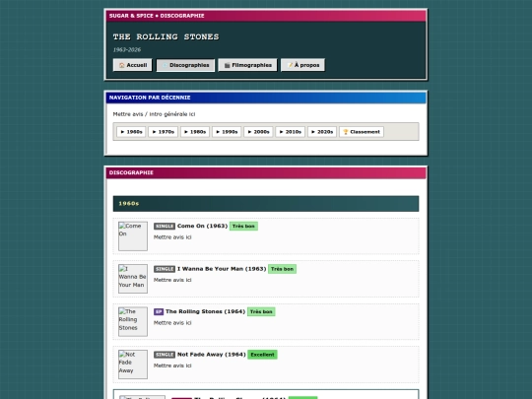Open the À propos page
Screen dimensions: 532x399
[302, 65]
